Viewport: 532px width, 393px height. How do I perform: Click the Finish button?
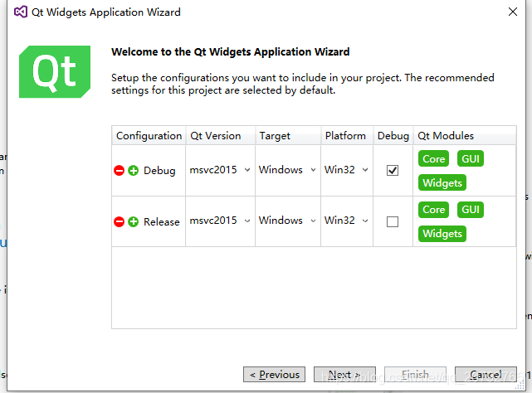click(415, 375)
